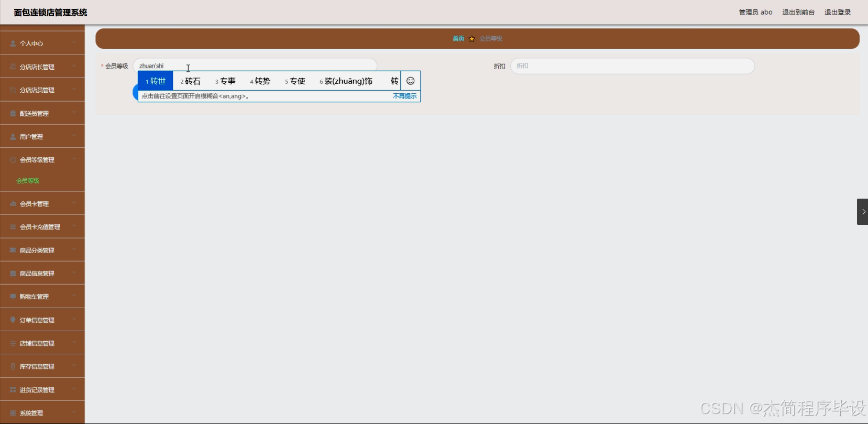868x424 pixels.
Task: Expand 商品信息管理 chevron arrow
Action: coord(74,273)
